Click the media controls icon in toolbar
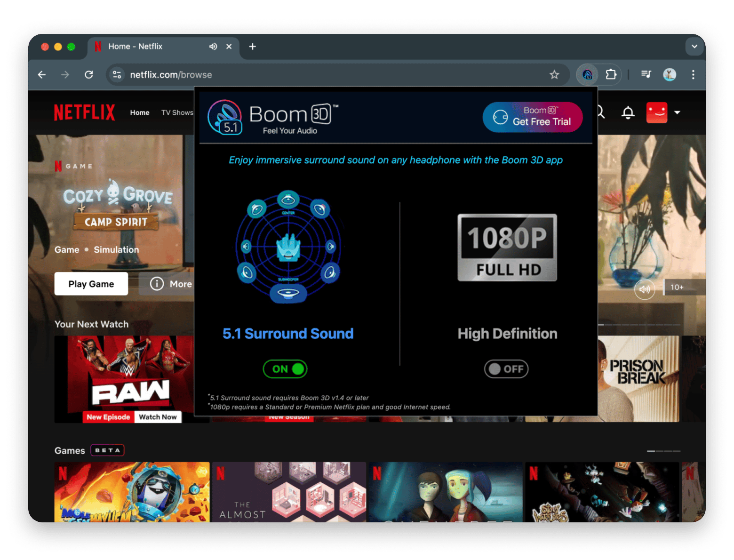The image size is (734, 560). pos(646,74)
